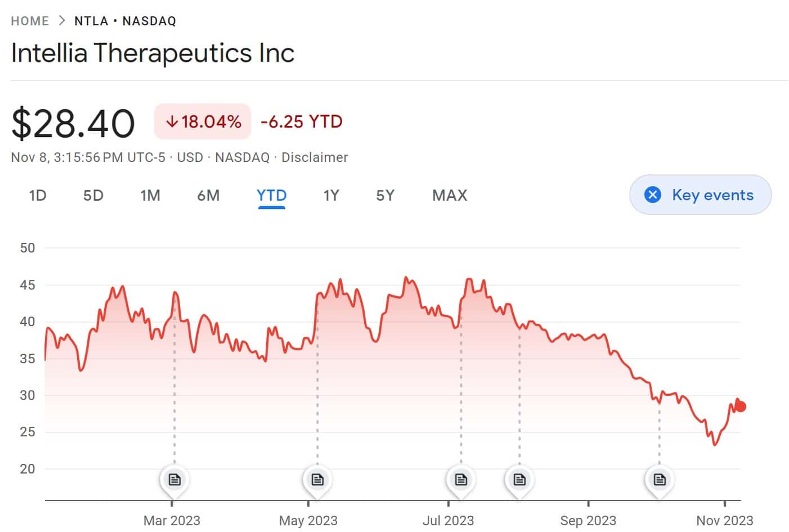Viewport: 789px width, 532px height.
Task: Open the MAX time range
Action: 449,195
